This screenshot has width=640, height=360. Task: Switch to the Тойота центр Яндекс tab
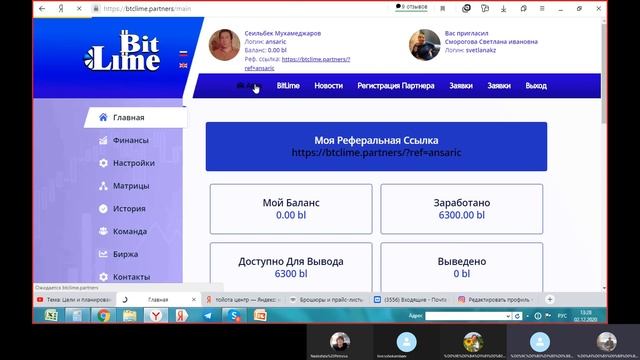(x=243, y=300)
